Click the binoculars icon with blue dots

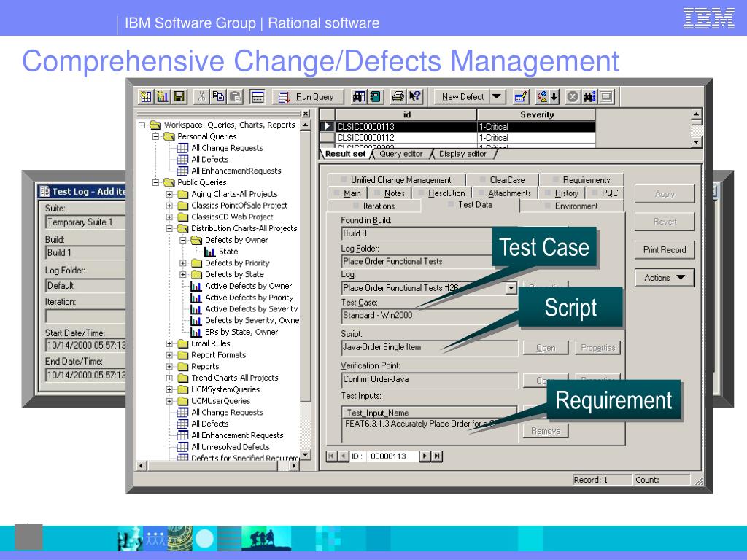[589, 97]
